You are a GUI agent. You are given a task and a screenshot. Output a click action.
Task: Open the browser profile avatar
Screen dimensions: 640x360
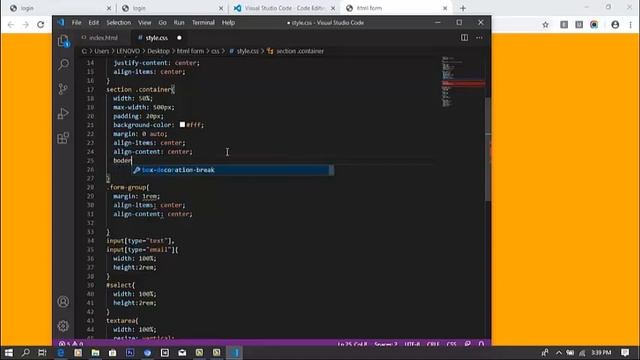tap(615, 25)
